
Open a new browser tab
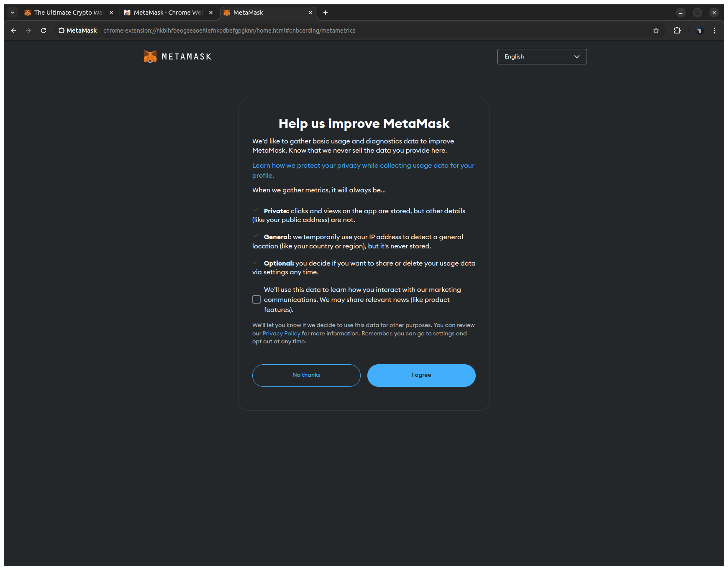326,13
